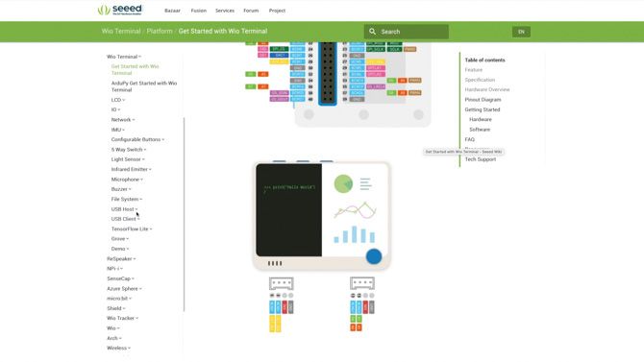Click the 40-pin header in pinout diagram
Image resolution: width=644 pixels, height=362 pixels.
[x=328, y=73]
